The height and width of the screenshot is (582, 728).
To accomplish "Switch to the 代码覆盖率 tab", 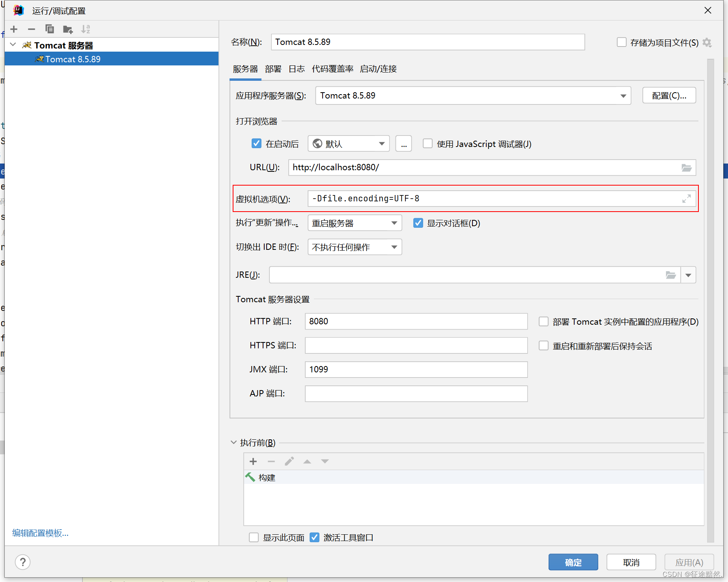I will point(332,69).
